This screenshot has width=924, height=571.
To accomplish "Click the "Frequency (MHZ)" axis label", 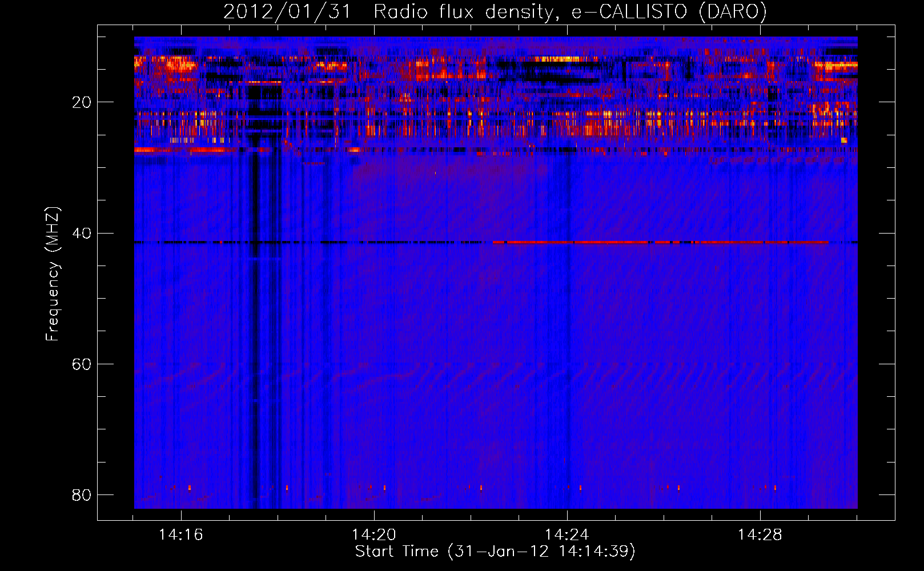I will coord(53,274).
